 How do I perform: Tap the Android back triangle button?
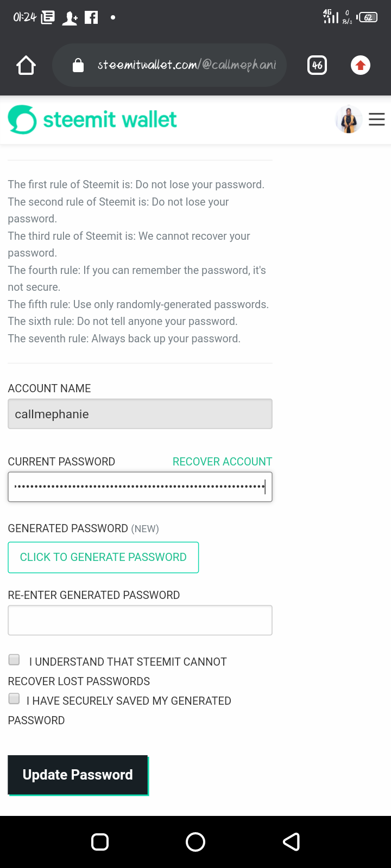tap(292, 842)
